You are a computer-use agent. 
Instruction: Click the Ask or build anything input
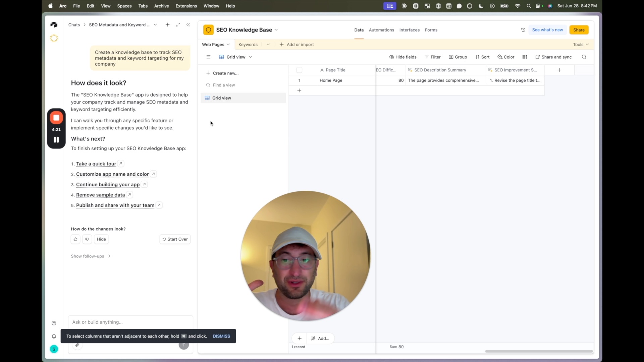(130, 322)
